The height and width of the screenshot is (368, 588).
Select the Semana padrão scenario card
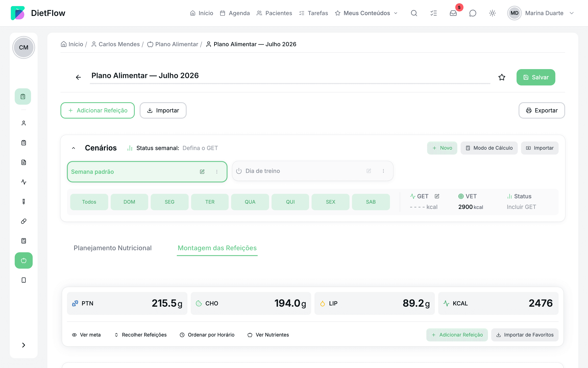coord(147,172)
